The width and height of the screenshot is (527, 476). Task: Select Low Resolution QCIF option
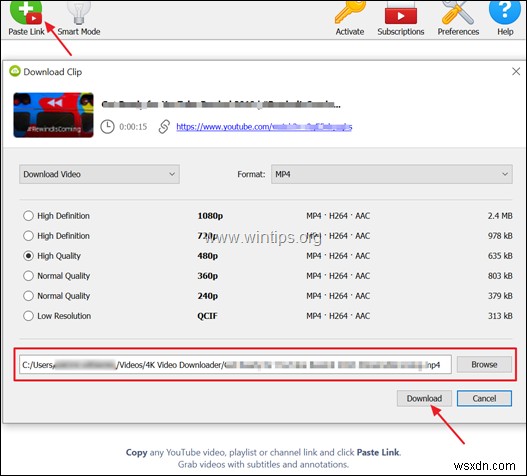point(28,316)
